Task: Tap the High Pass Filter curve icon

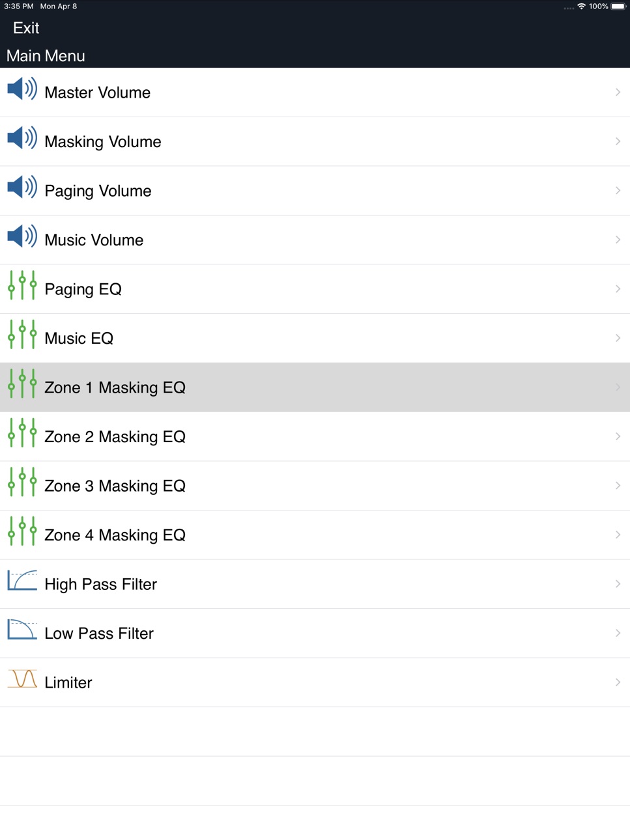Action: [x=22, y=580]
